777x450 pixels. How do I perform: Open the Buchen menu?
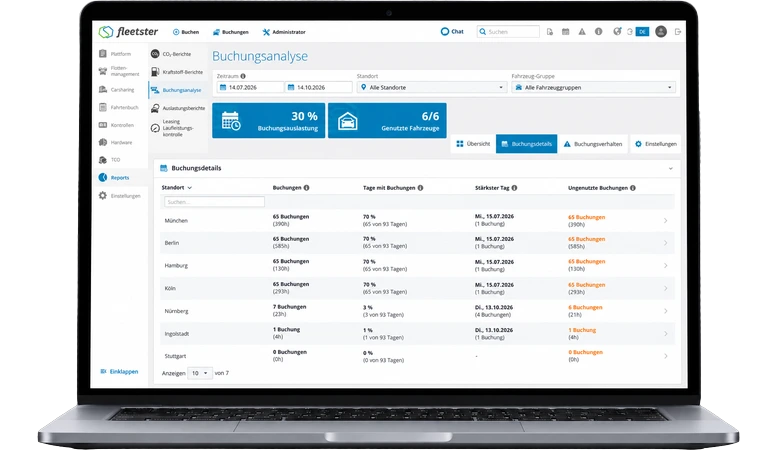point(186,32)
